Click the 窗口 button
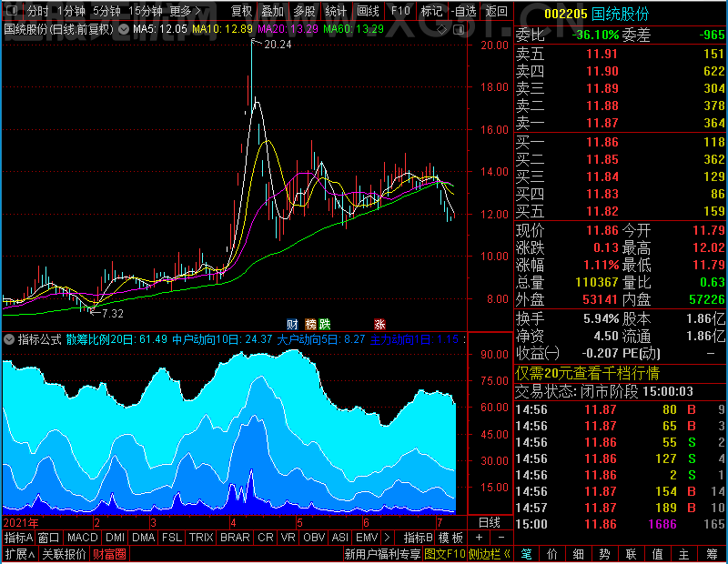Viewport: 728px width, 564px height. coord(49,538)
